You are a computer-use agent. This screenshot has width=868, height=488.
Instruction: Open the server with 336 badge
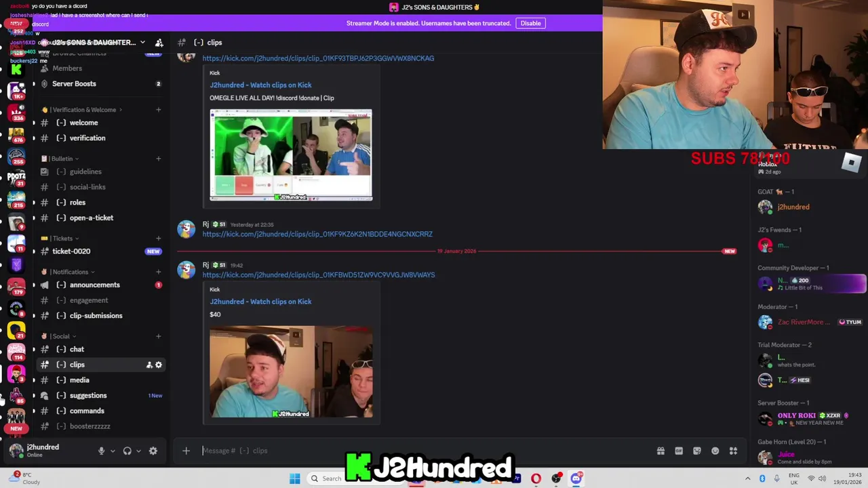(16, 113)
